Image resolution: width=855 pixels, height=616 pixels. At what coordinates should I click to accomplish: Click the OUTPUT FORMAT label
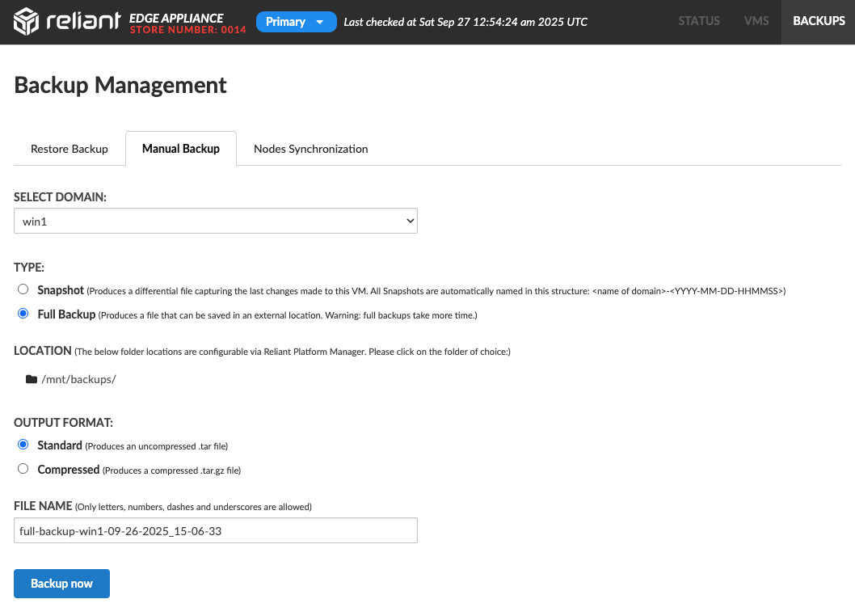[63, 423]
